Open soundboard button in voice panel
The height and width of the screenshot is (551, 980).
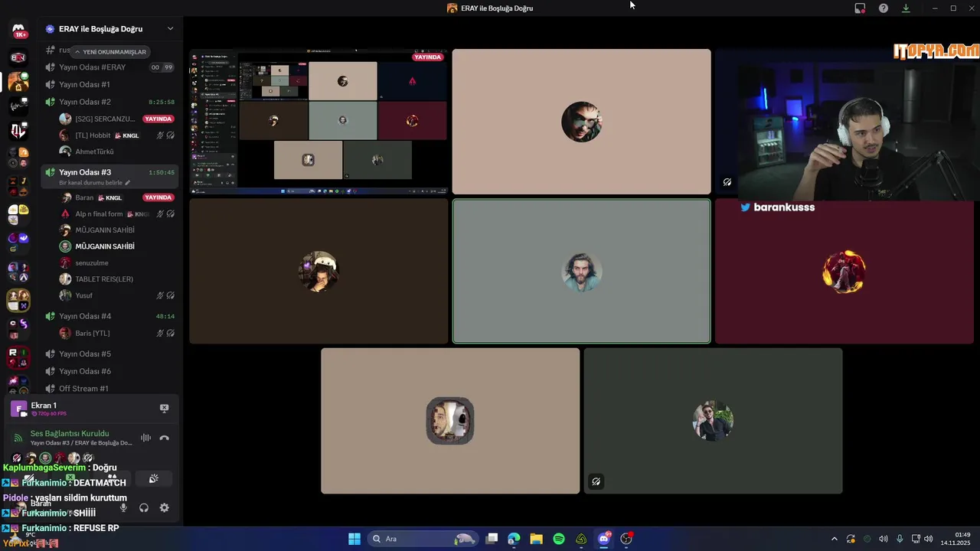(x=153, y=479)
